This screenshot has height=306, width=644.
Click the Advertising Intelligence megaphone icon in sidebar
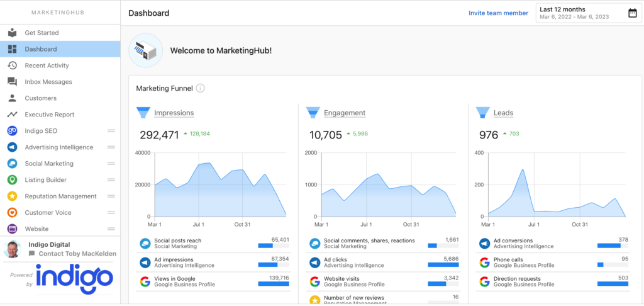click(13, 147)
